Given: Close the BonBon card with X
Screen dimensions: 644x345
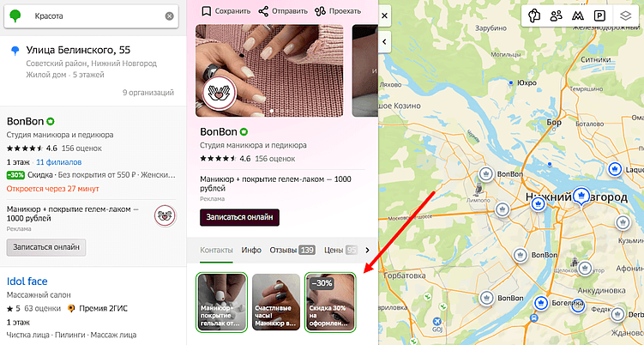Looking at the screenshot, I should (x=384, y=16).
